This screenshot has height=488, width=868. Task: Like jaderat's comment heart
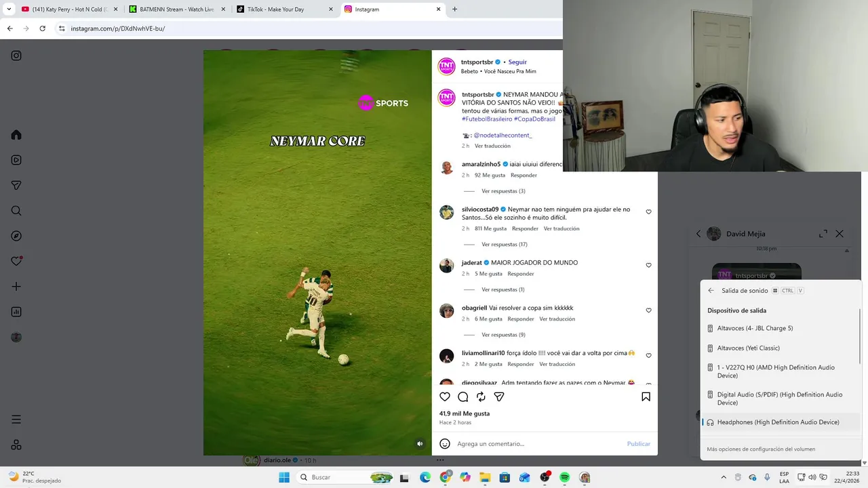click(x=648, y=266)
